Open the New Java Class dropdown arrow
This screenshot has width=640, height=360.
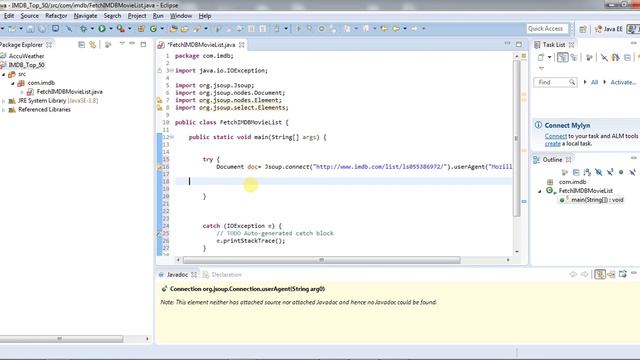(162, 29)
